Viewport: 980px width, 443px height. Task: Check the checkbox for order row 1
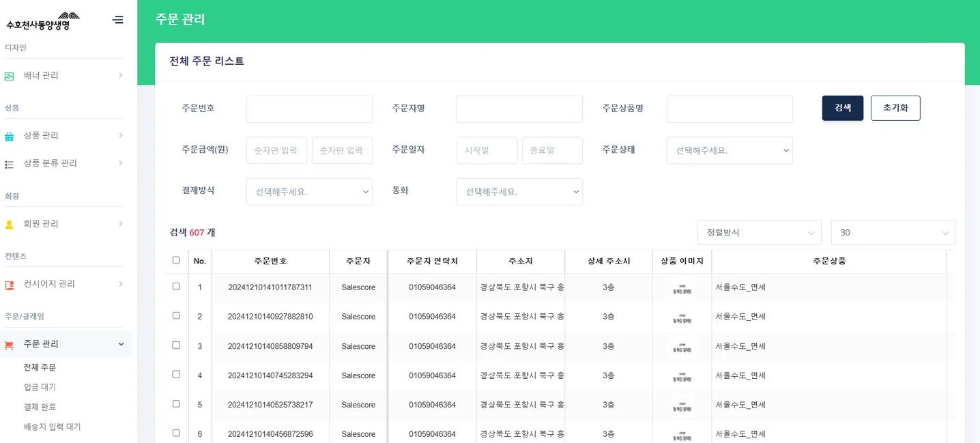(176, 287)
